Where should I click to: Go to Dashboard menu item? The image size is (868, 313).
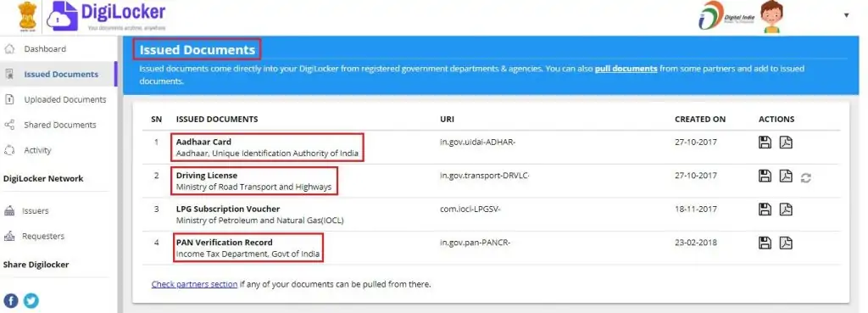45,48
